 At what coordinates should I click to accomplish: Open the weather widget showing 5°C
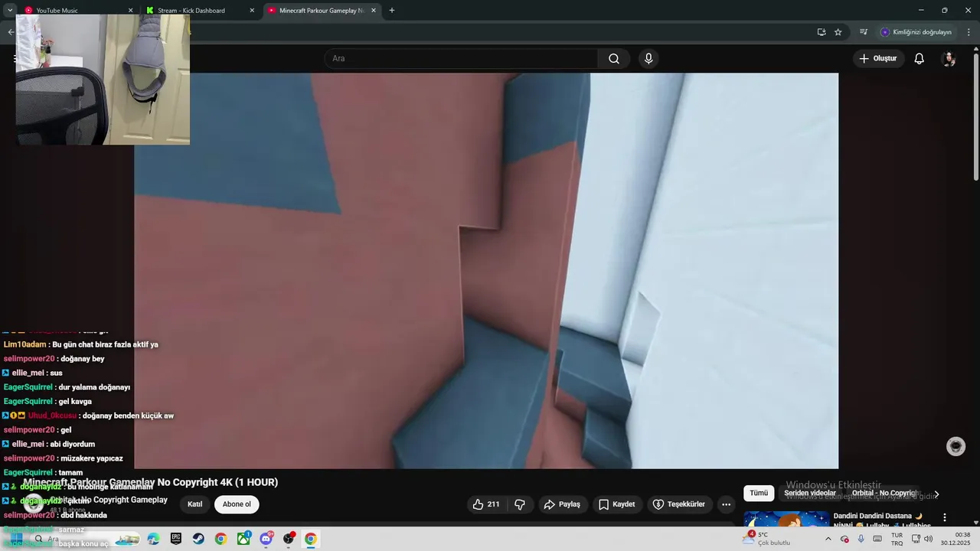pos(766,539)
